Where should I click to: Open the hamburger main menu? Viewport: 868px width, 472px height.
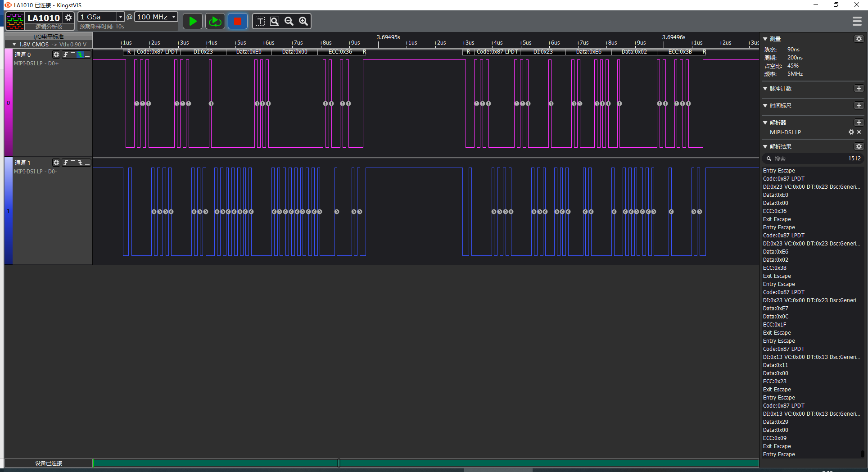click(x=857, y=21)
